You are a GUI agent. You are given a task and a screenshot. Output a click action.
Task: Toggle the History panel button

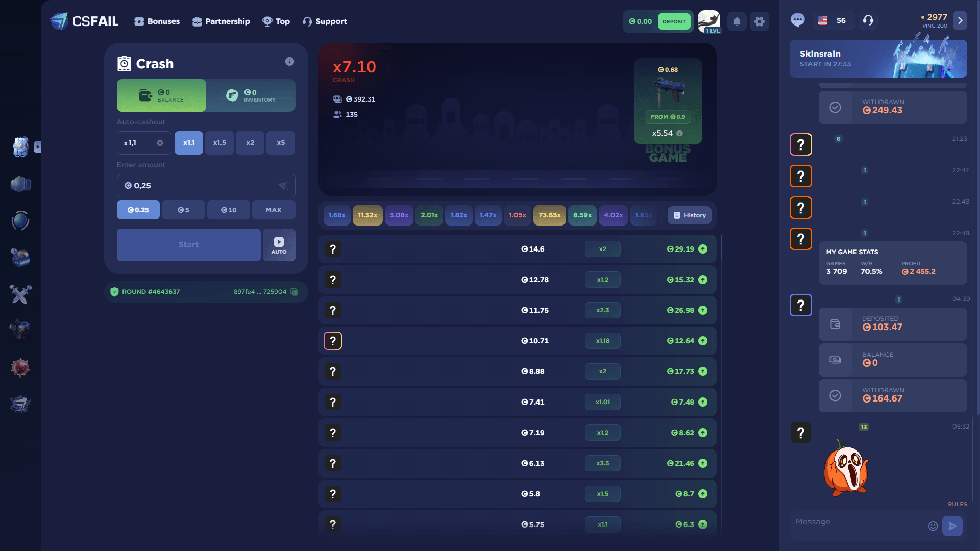click(689, 215)
